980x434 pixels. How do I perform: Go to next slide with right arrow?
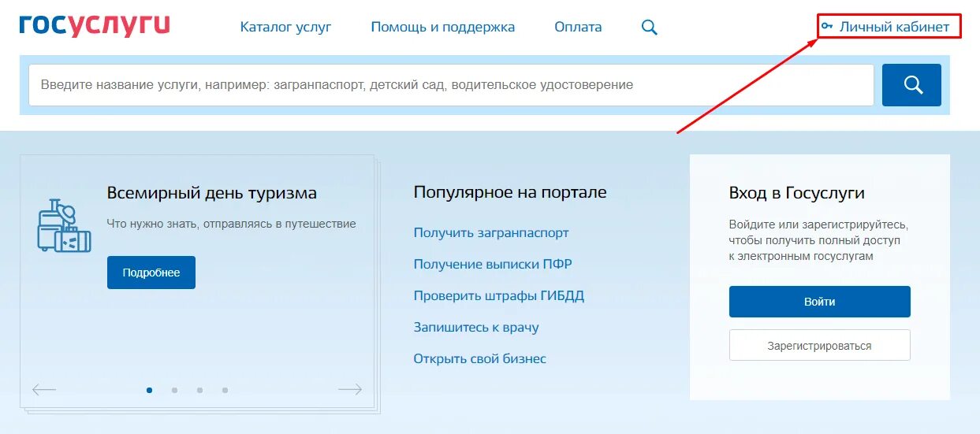350,389
